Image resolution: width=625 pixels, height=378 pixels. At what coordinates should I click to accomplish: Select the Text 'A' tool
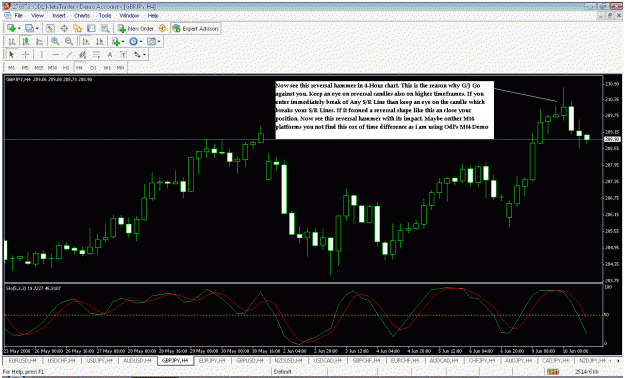[x=110, y=54]
